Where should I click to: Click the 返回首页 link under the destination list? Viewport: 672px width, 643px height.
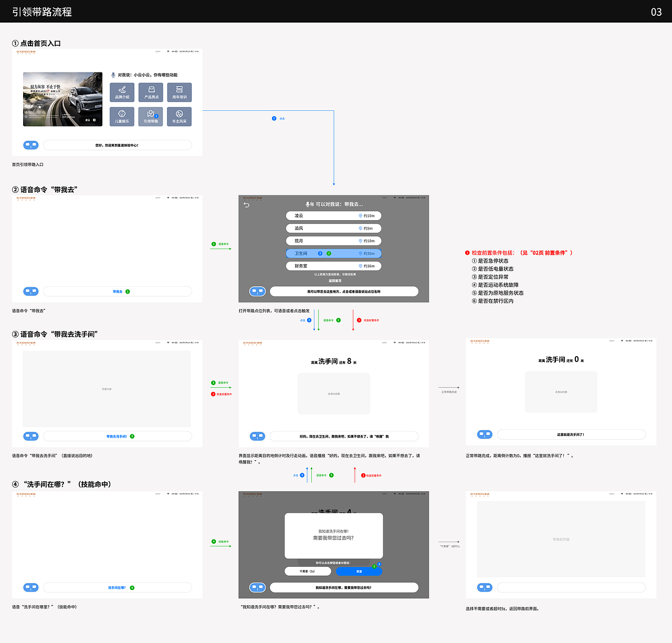coord(335,281)
